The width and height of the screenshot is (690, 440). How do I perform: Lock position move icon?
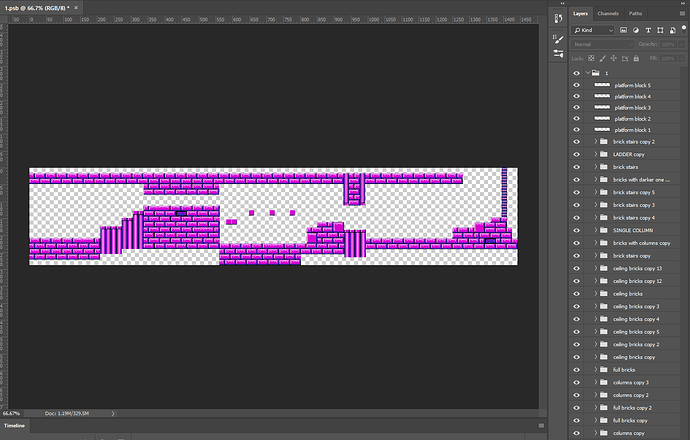pos(613,58)
